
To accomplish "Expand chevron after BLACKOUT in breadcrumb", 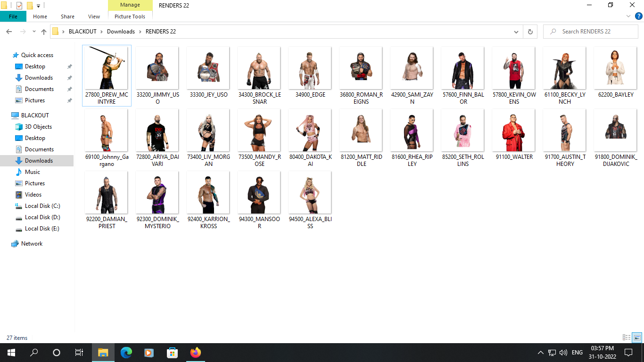I will pyautogui.click(x=102, y=32).
